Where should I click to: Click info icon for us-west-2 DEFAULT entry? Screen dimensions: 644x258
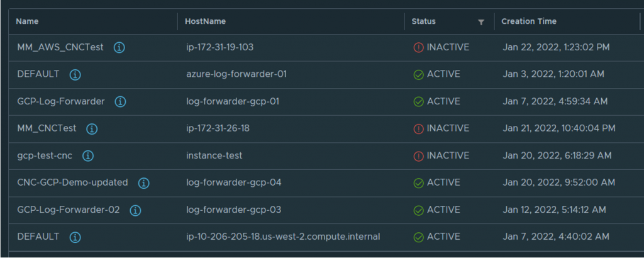(75, 237)
